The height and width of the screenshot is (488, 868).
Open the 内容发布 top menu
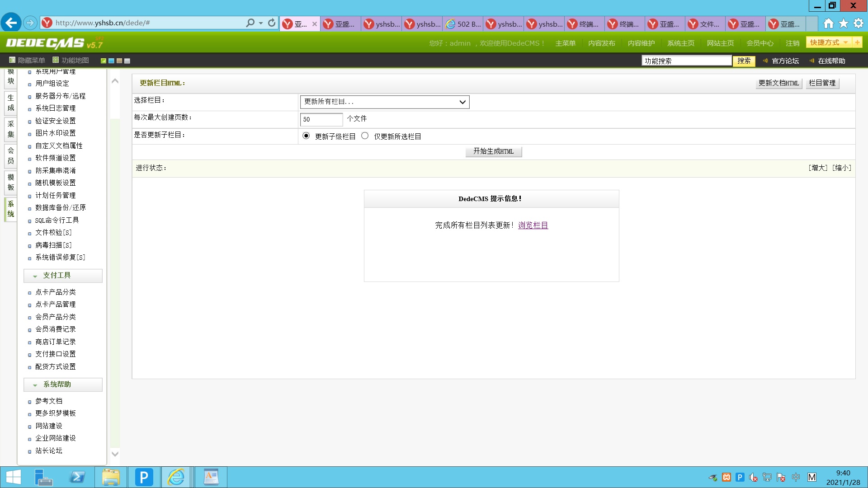601,43
